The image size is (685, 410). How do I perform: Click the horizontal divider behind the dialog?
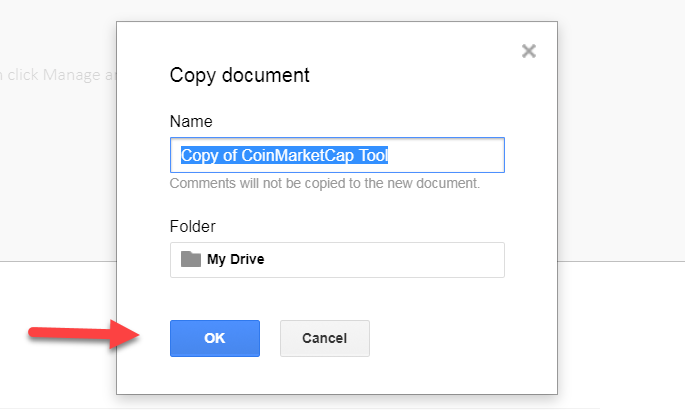tap(620, 261)
